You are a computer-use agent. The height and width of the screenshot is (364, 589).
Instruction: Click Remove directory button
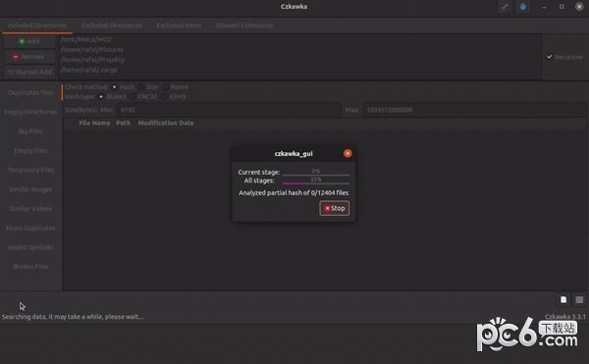point(29,57)
